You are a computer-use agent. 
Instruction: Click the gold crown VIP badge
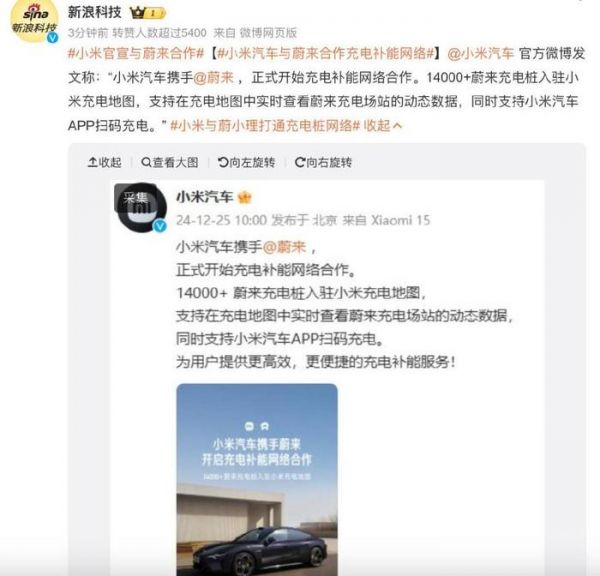click(148, 13)
